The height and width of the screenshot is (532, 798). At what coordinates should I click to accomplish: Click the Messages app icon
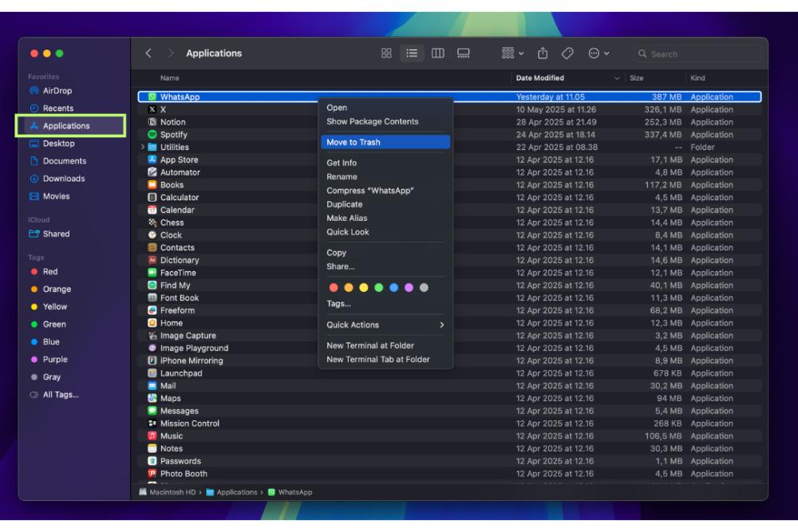coord(152,411)
